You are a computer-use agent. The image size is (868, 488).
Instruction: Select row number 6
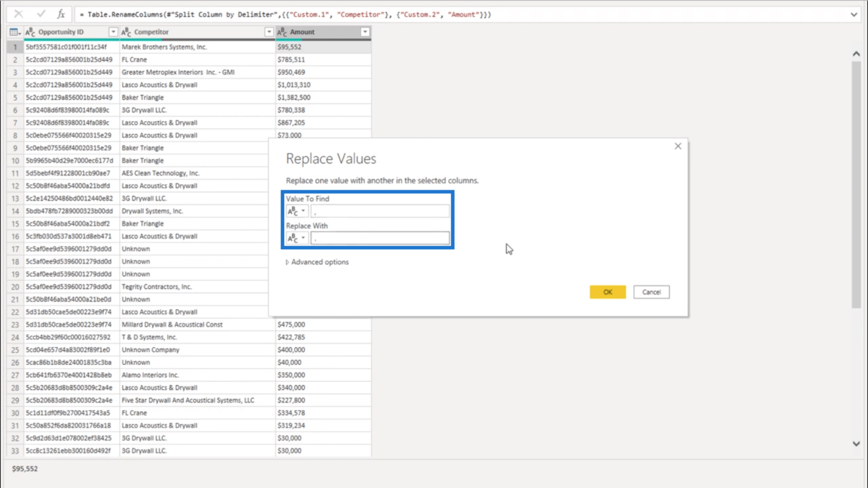click(x=15, y=110)
